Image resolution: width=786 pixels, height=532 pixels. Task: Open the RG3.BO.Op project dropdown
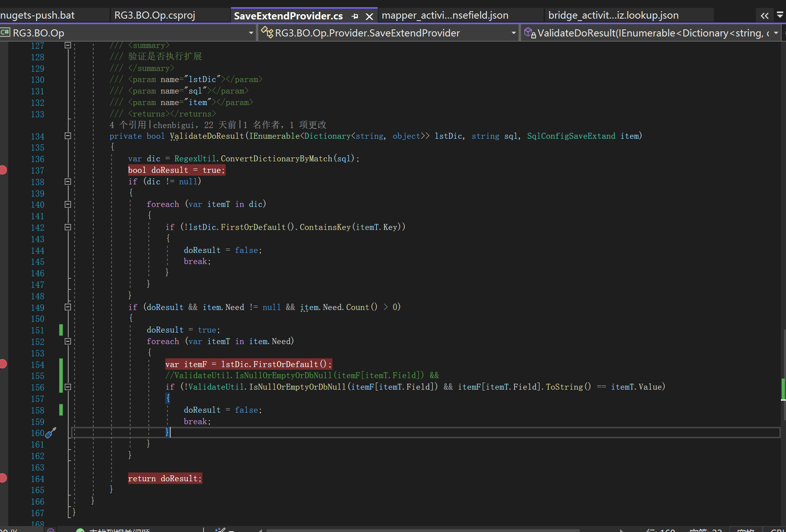[251, 33]
